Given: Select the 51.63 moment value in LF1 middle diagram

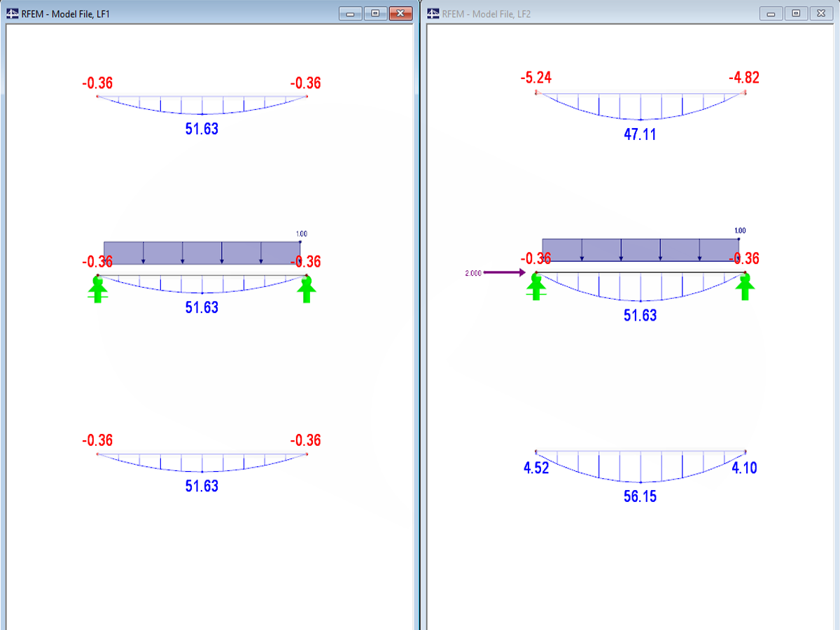Looking at the screenshot, I should 202,307.
